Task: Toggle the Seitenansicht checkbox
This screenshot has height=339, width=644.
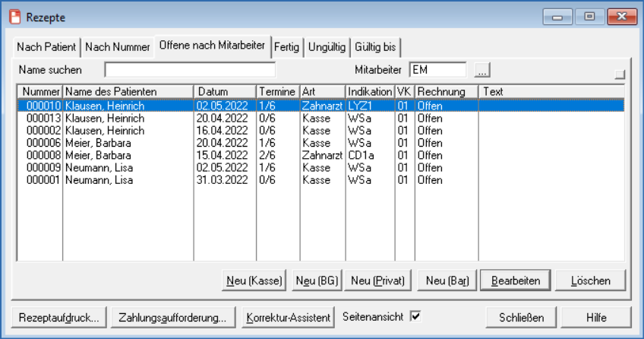Action: (415, 315)
